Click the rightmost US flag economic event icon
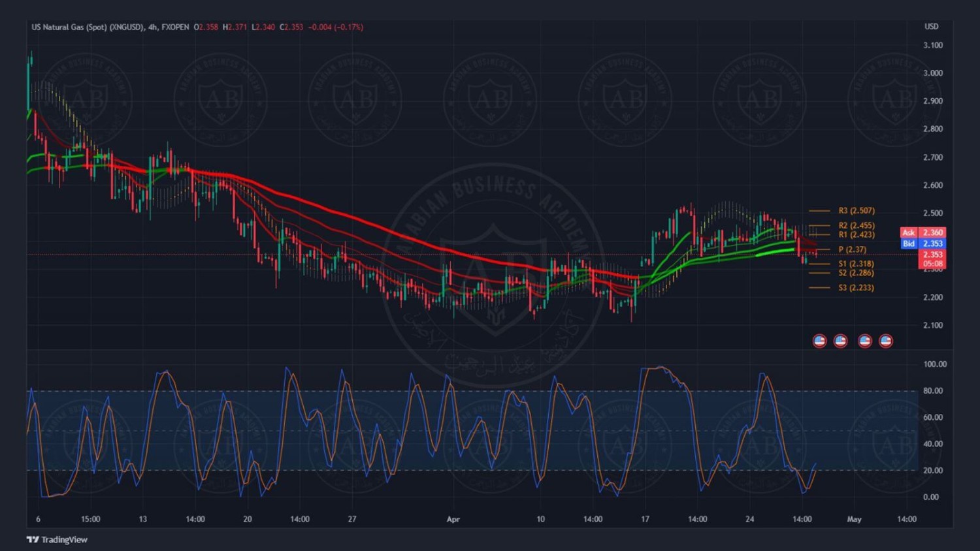The height and width of the screenshot is (551, 980). pyautogui.click(x=886, y=341)
